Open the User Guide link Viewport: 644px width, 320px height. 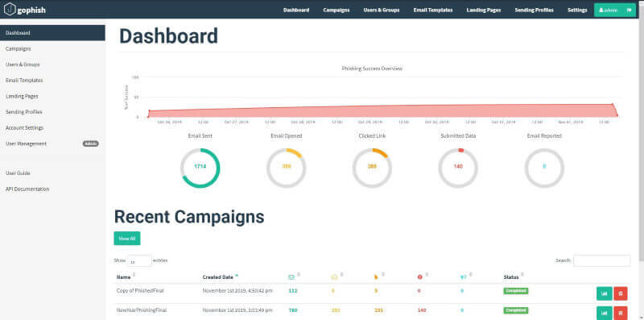(x=18, y=173)
